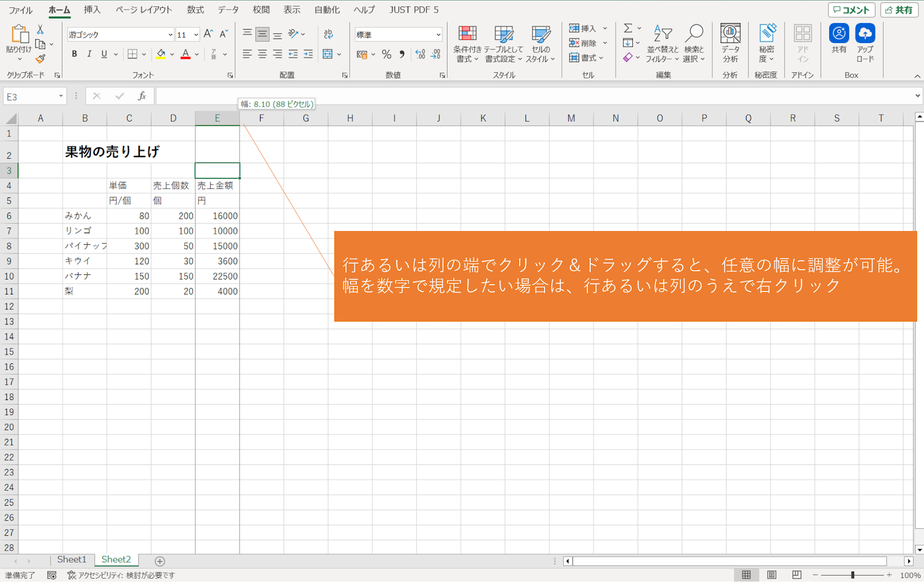Apply red font color swatch
924x582 pixels.
185,54
